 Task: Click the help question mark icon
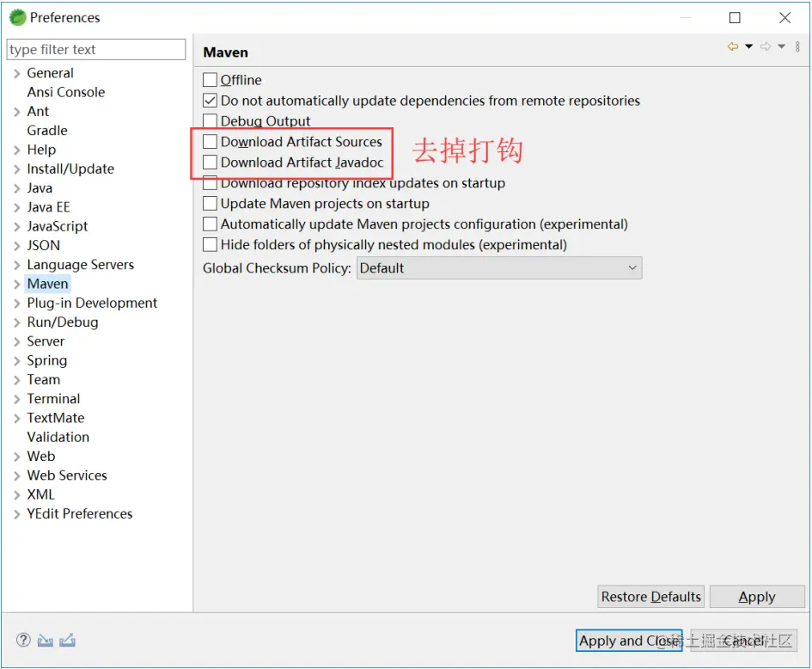(23, 640)
